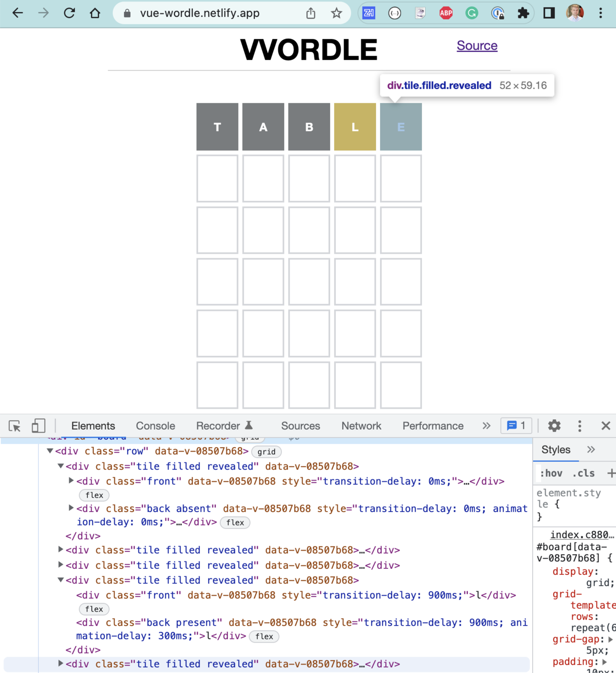Open the Chrome profile avatar

point(575,13)
